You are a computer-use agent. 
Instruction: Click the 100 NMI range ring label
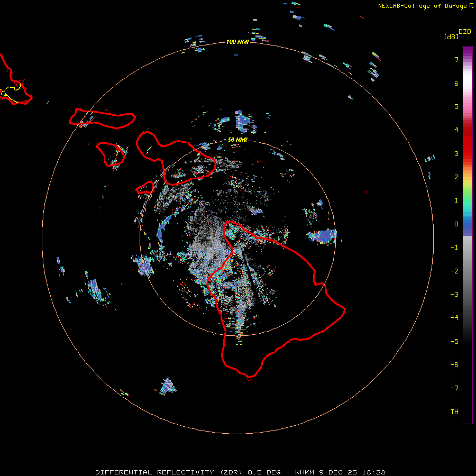237,42
